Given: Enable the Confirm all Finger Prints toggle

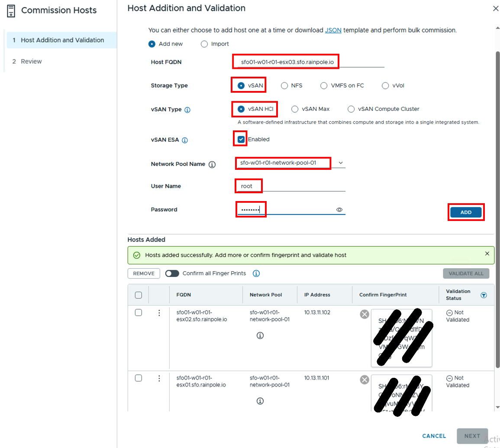Looking at the screenshot, I should point(172,273).
